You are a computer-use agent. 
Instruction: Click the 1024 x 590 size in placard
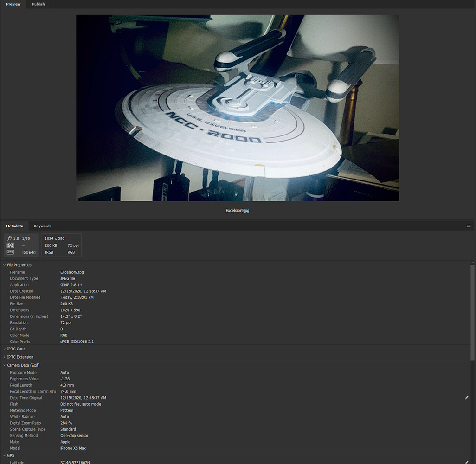pos(55,238)
